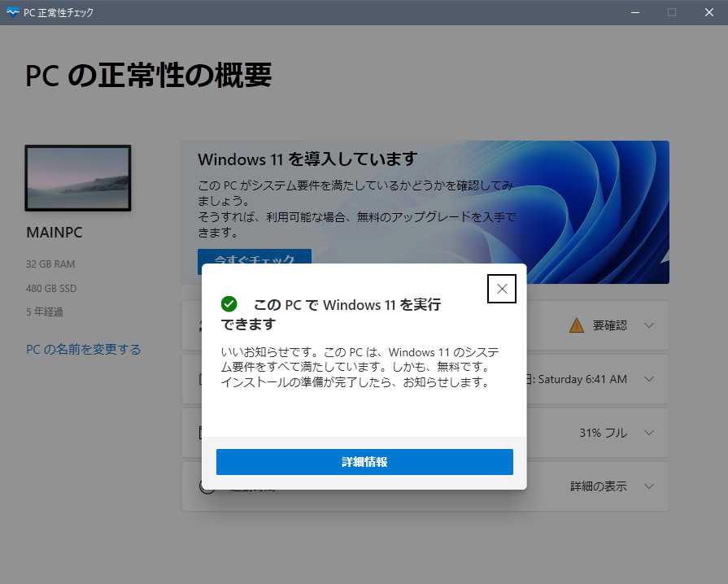The image size is (728, 584).
Task: Click the 詳細の表示 label
Action: click(599, 486)
